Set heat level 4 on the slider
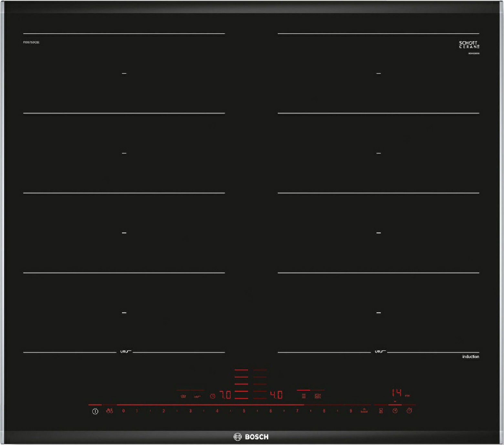This screenshot has width=504, height=445. click(217, 411)
